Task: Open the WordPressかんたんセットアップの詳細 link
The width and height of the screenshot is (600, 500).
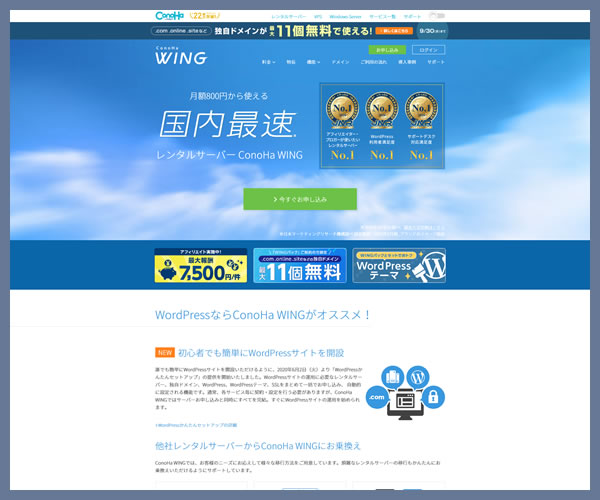Action: tap(196, 425)
